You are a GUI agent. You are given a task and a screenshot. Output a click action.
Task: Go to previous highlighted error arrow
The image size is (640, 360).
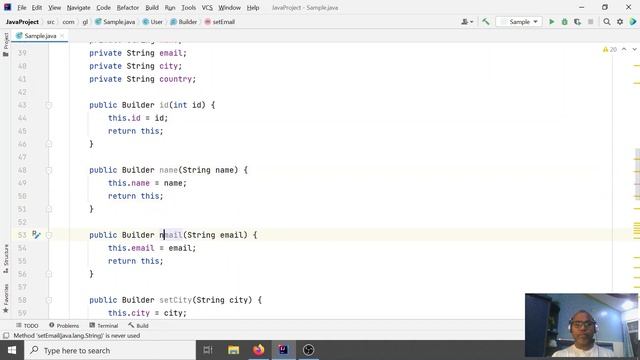pos(624,49)
